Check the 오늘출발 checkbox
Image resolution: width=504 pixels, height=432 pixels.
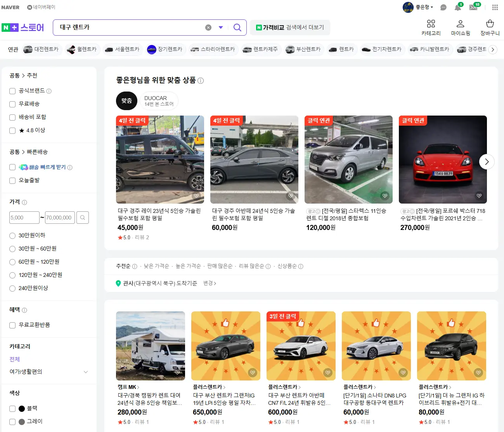(x=12, y=181)
